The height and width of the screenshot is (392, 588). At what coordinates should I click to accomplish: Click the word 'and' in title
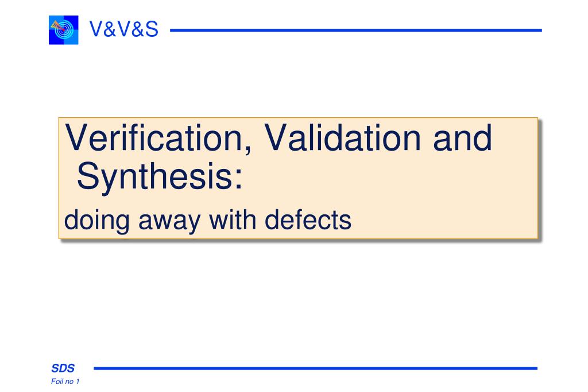[x=462, y=137]
